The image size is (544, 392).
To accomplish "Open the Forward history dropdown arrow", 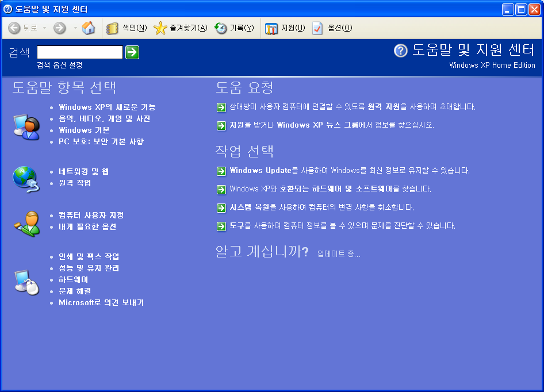I will point(75,28).
